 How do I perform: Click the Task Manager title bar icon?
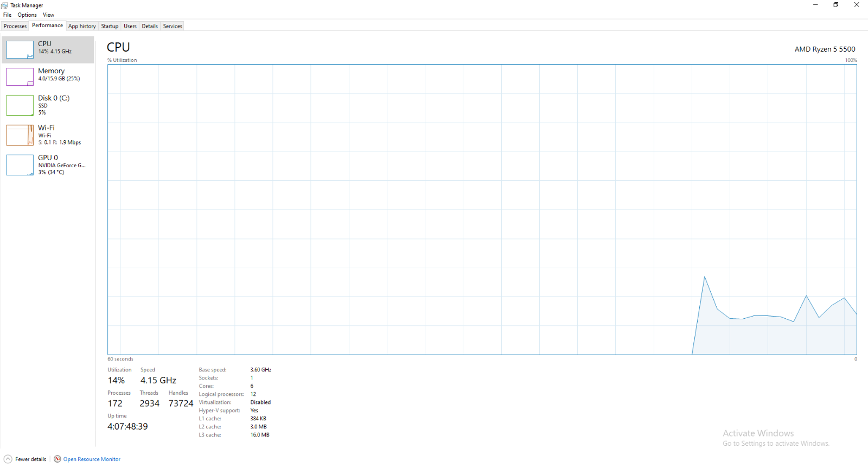coord(5,5)
